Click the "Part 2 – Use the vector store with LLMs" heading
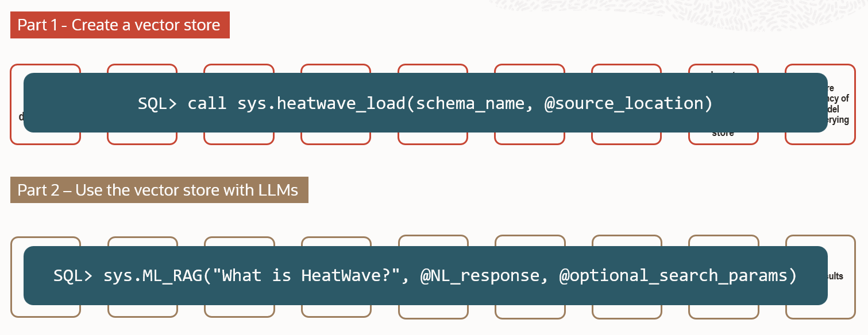Viewport: 868px width, 335px height. (x=159, y=190)
